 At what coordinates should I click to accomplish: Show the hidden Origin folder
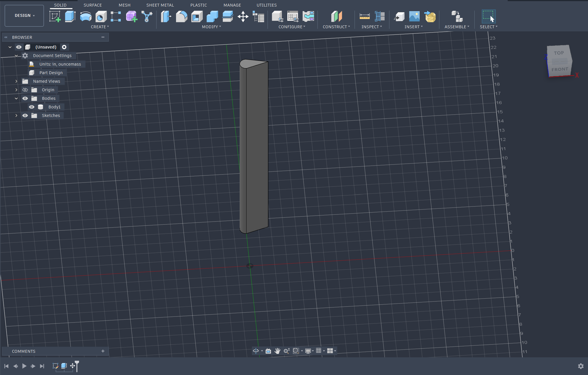click(x=25, y=90)
